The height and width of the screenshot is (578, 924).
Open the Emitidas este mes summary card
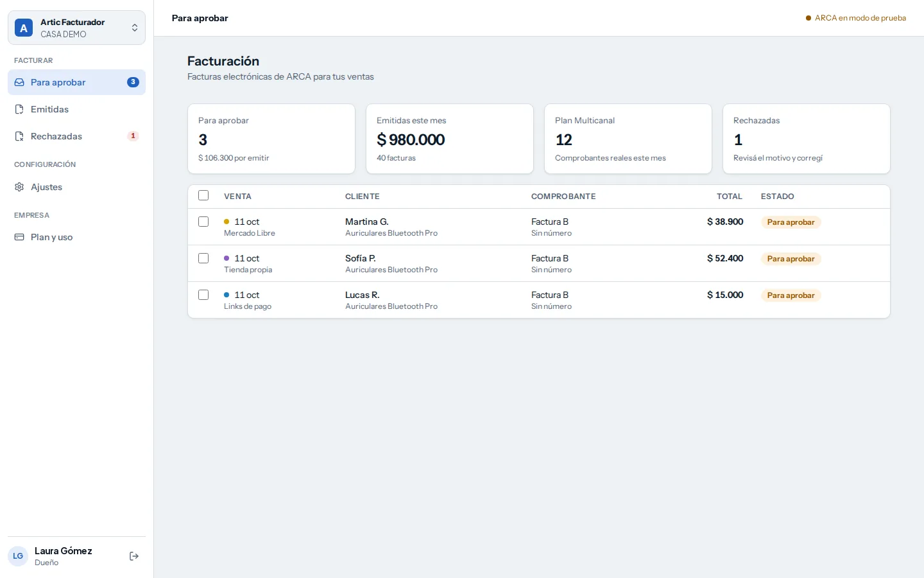coord(450,139)
